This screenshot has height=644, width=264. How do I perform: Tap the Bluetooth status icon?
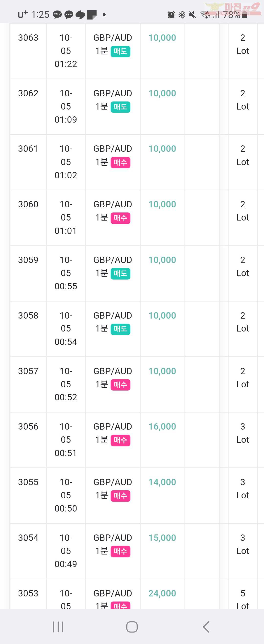pyautogui.click(x=182, y=15)
